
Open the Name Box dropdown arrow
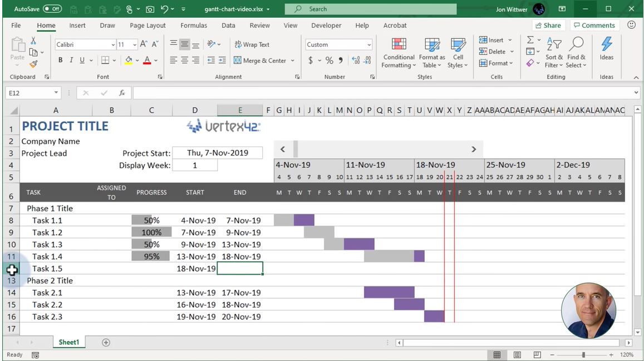pos(56,93)
